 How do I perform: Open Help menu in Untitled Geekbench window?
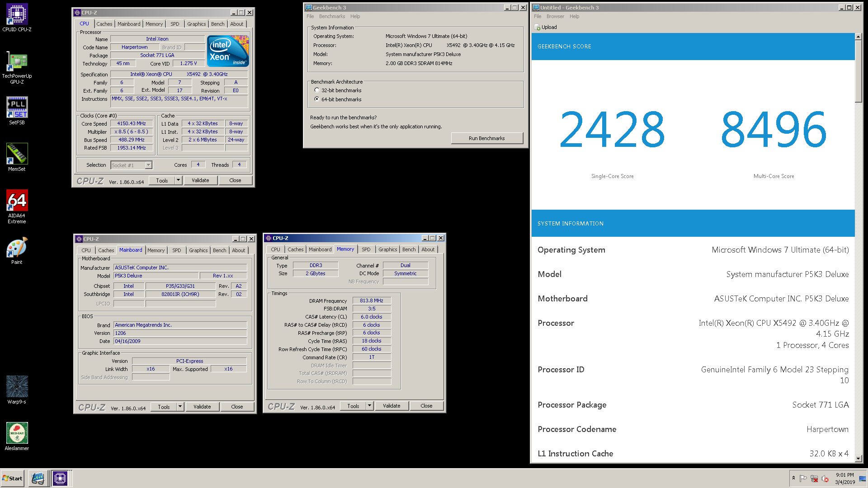[x=574, y=16]
